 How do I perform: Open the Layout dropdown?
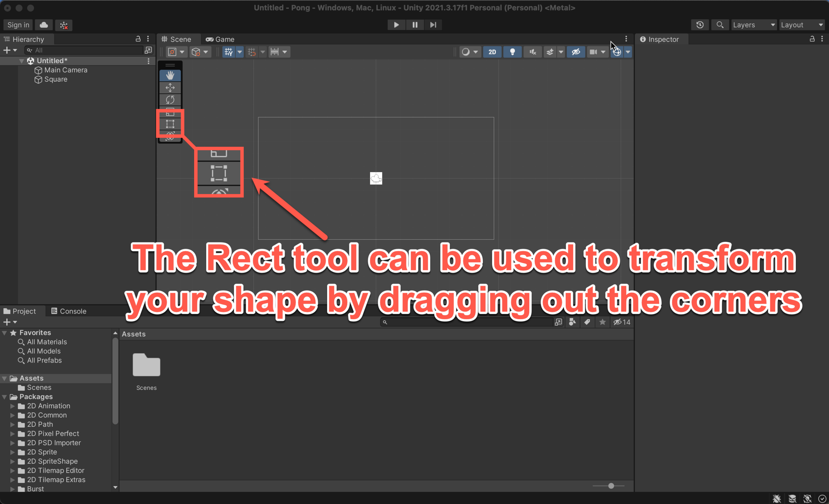801,25
